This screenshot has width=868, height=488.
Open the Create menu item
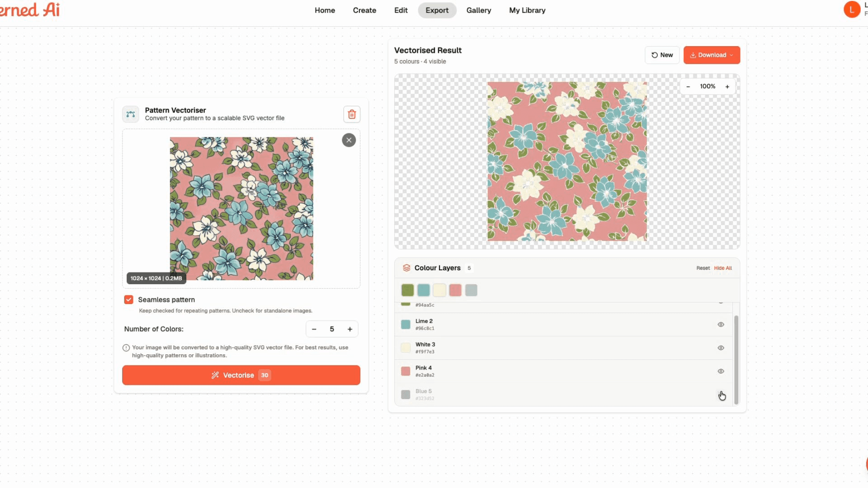point(364,10)
